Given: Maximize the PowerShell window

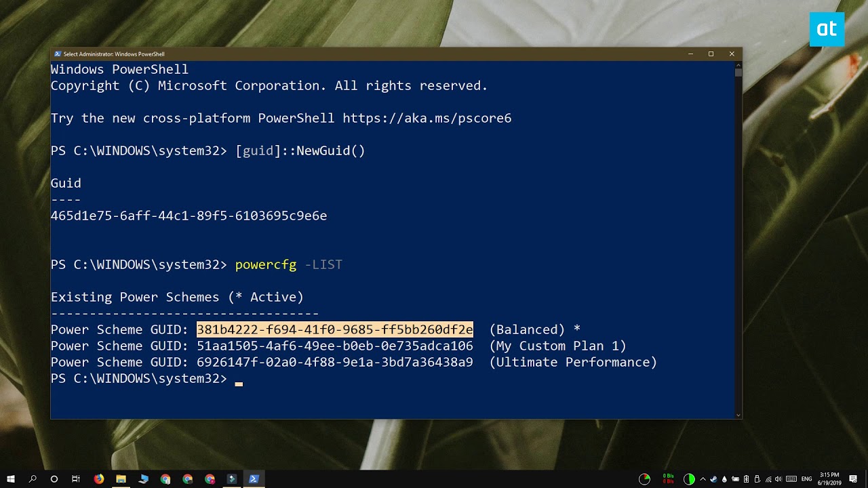Looking at the screenshot, I should click(x=711, y=54).
